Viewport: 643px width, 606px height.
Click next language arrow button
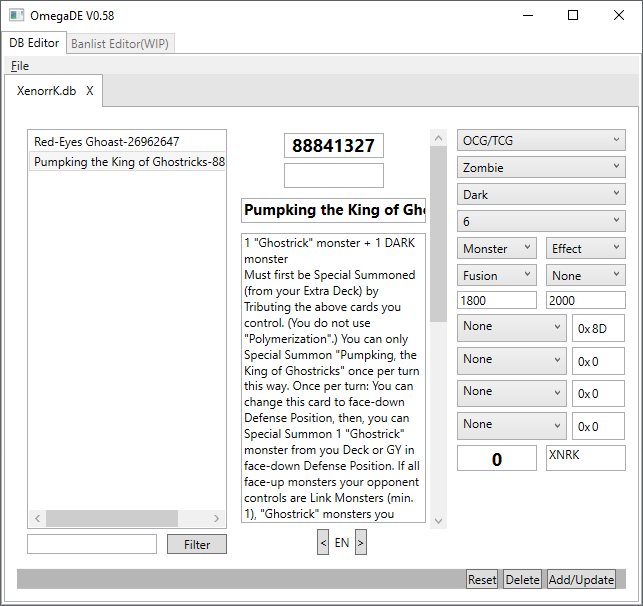[361, 542]
